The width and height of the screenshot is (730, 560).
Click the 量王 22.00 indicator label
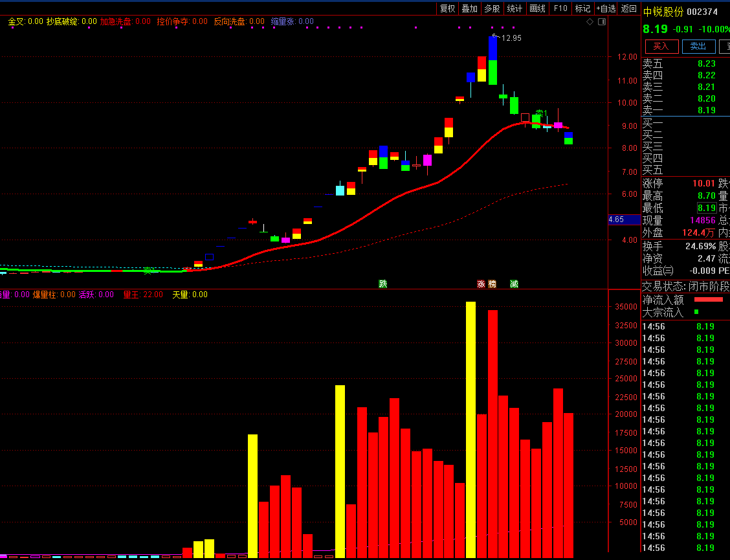click(143, 295)
